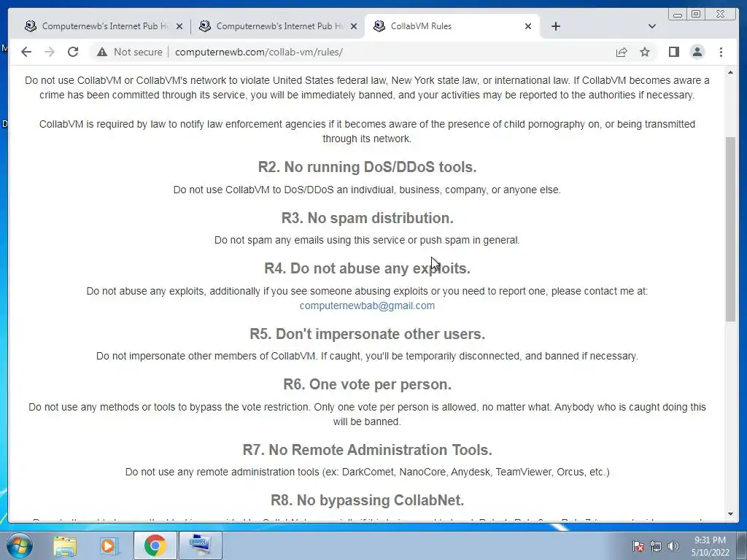Click the R3. No spam distribution heading
The height and width of the screenshot is (560, 747).
click(367, 218)
